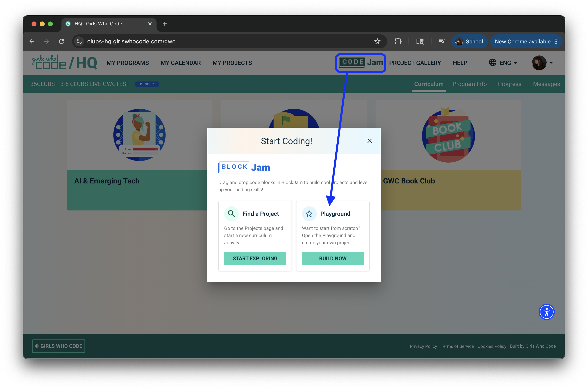Image resolution: width=588 pixels, height=389 pixels.
Task: Bookmark this page with the star icon
Action: click(x=377, y=41)
